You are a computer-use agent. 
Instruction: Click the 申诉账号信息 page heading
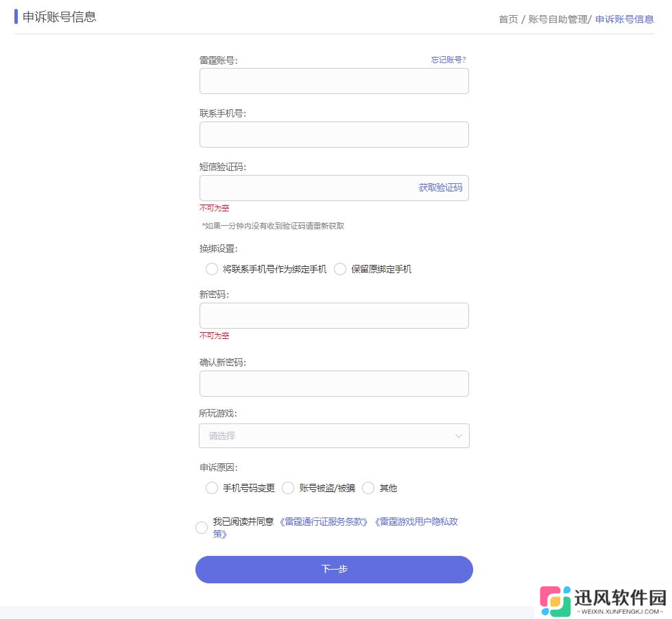59,16
